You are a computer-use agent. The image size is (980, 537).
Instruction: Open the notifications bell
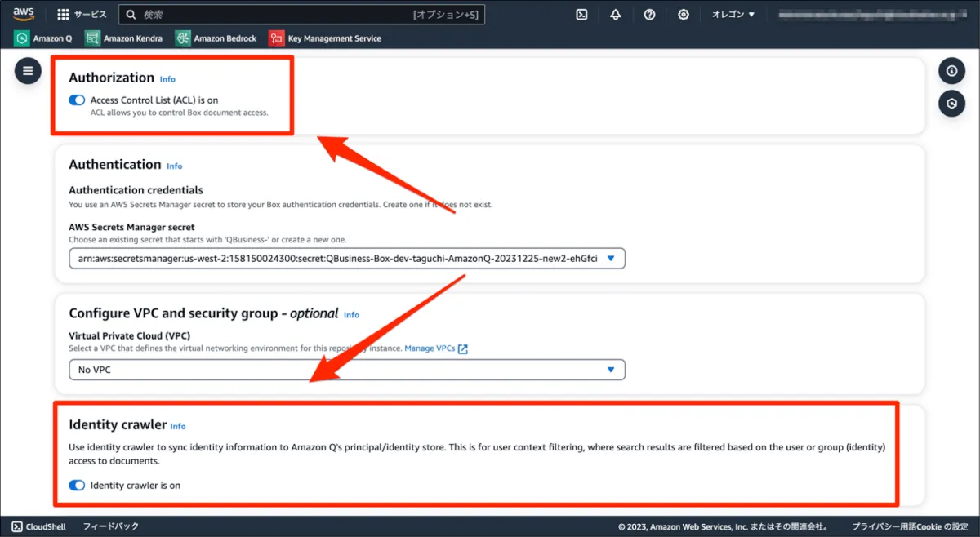(x=615, y=15)
